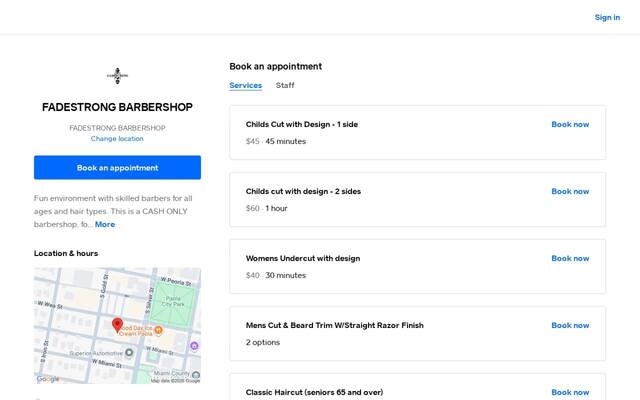Click the $60 · 1 hour text
This screenshot has height=400, width=640.
click(267, 208)
